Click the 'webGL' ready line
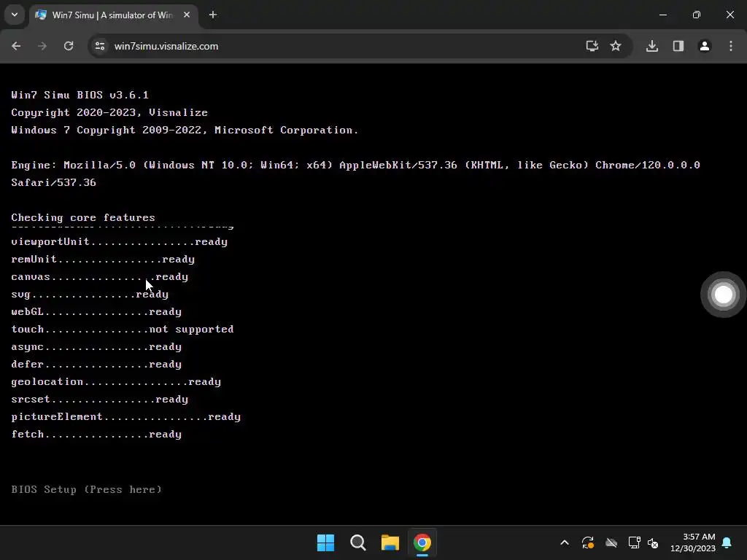Screen dimensions: 747x560 tap(96, 312)
